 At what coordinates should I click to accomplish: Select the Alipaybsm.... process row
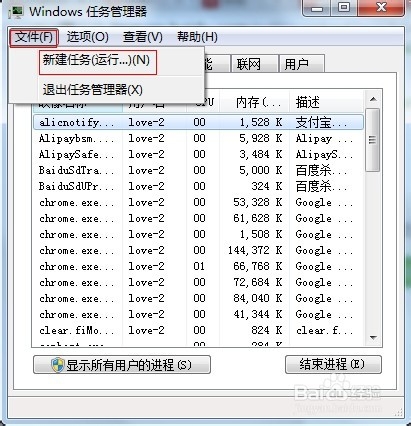(x=198, y=138)
